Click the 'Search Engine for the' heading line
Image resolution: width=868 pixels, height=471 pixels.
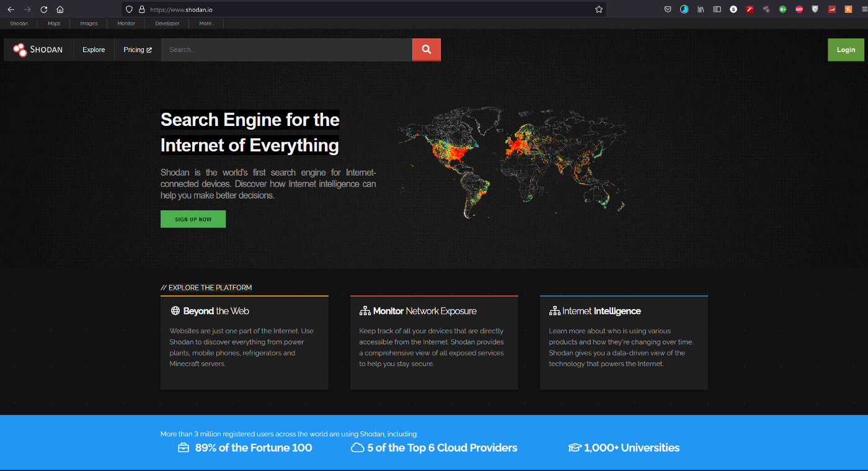click(250, 119)
